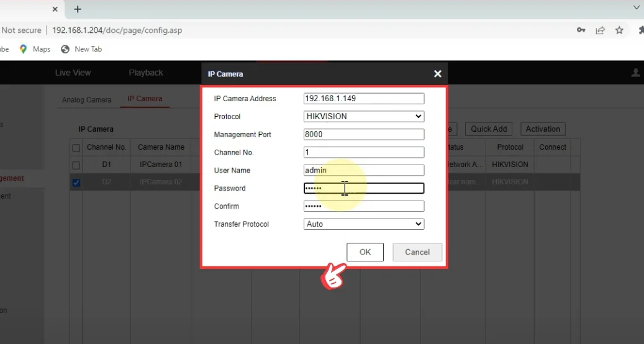Screen dimensions: 644x344
Task: Open the Analog Camera tab
Action: 87,100
